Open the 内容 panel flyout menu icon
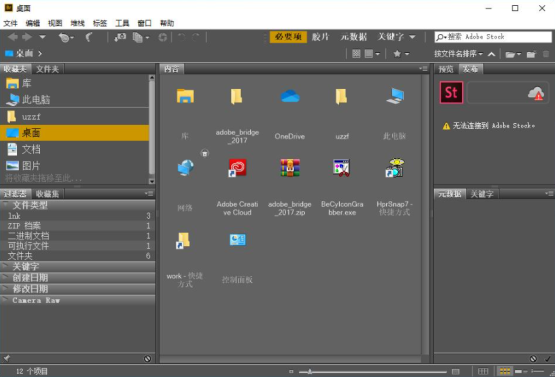Image resolution: width=555 pixels, height=377 pixels. (423, 69)
